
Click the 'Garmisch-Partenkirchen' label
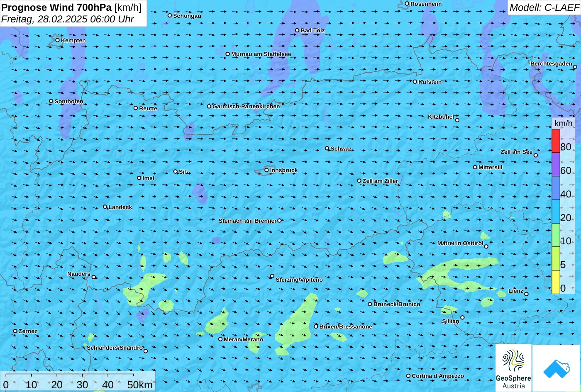pyautogui.click(x=246, y=107)
